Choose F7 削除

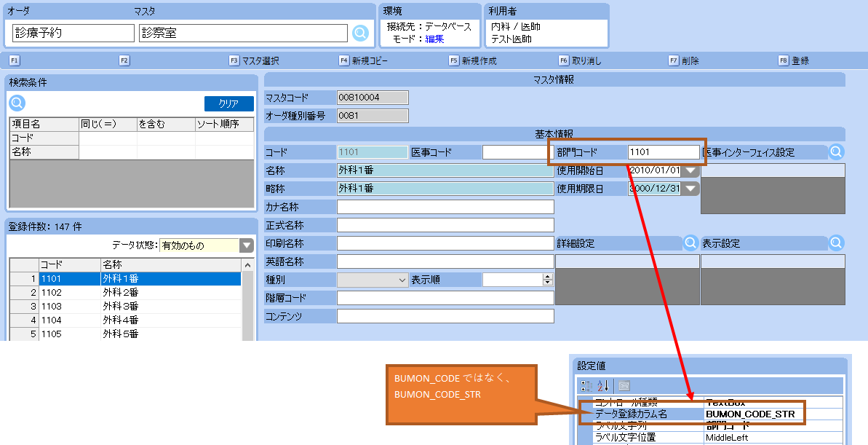(684, 60)
